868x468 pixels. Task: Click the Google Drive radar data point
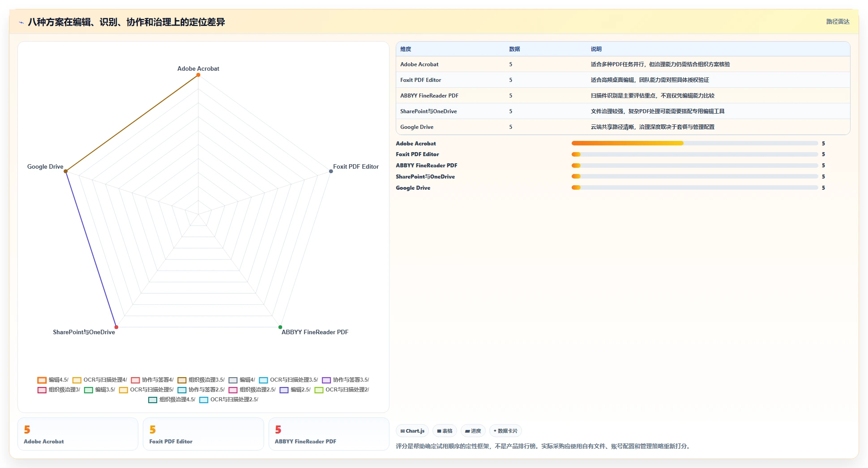(x=66, y=171)
